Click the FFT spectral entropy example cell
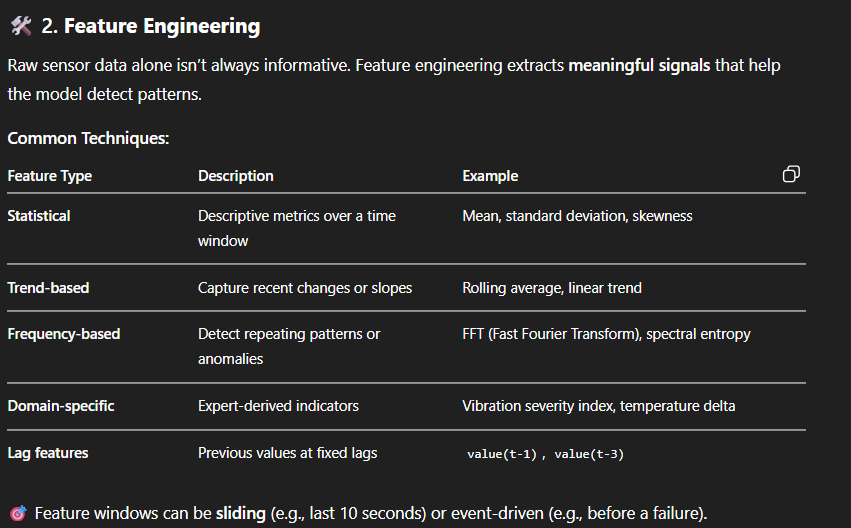 point(606,334)
